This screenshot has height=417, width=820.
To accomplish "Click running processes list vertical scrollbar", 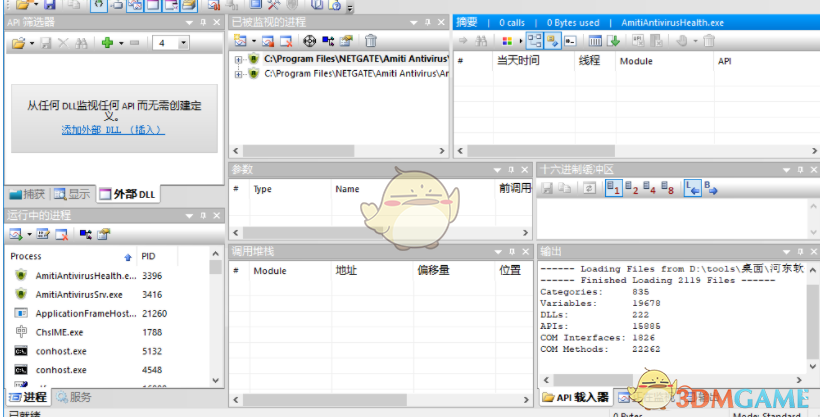I will [215, 319].
